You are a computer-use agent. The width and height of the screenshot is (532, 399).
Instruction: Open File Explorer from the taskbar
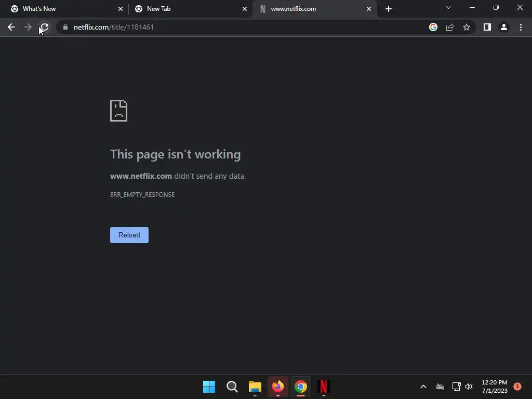(255, 387)
